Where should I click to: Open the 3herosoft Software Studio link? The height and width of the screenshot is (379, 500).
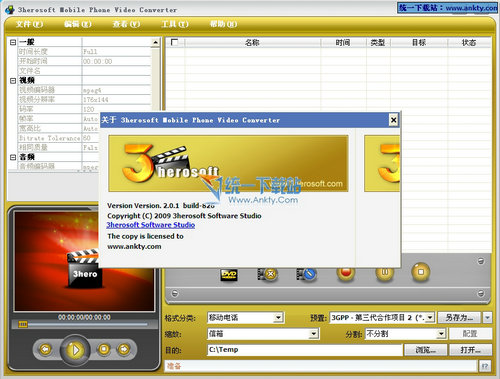point(151,225)
